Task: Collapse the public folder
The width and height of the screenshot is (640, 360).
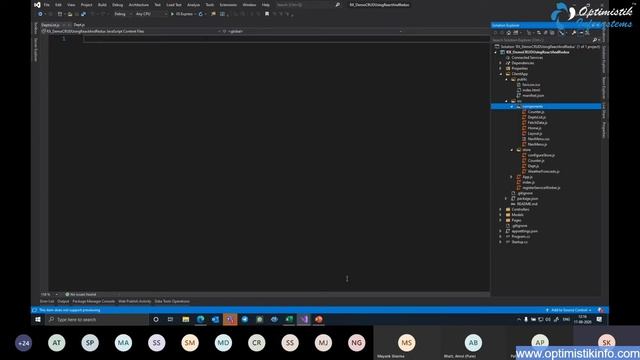Action: (x=507, y=79)
